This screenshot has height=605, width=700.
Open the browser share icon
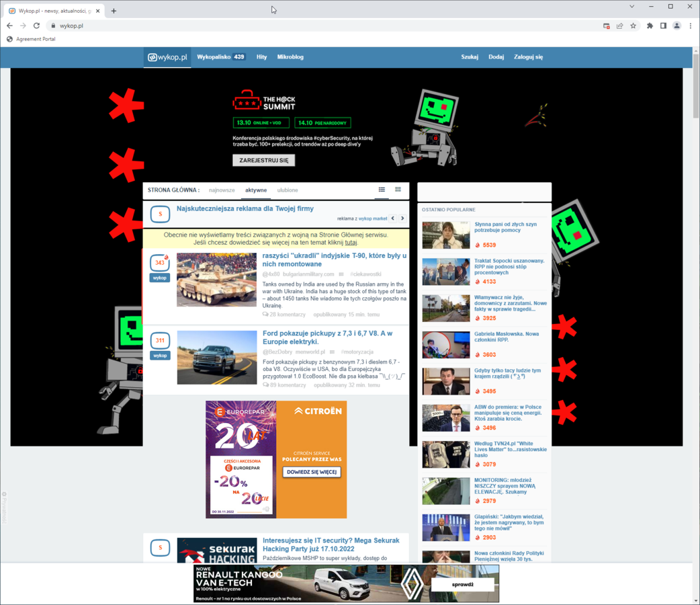pos(619,26)
